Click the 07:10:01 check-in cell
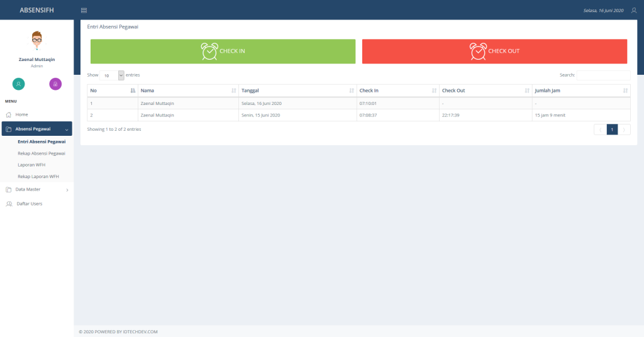The image size is (644, 337). coord(397,104)
